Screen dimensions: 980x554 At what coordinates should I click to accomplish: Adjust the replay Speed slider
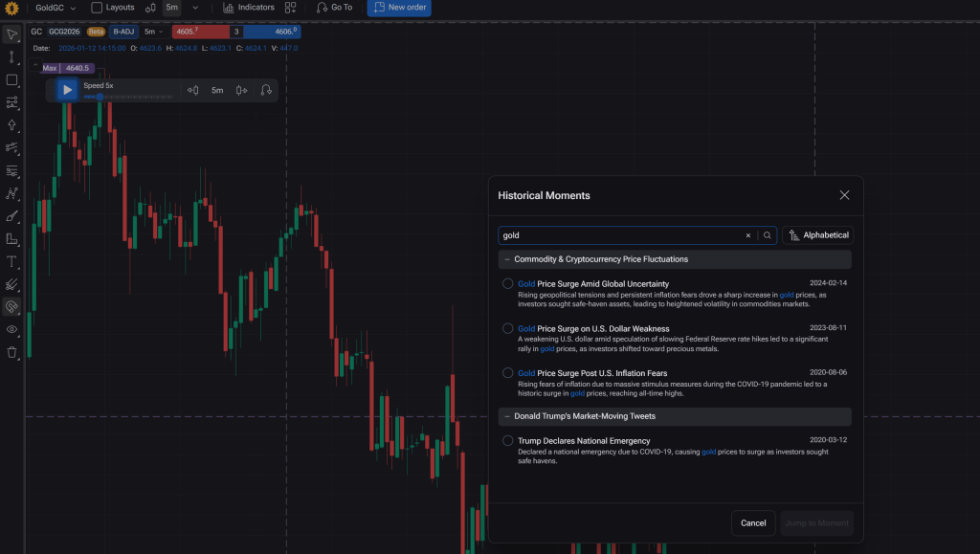[128, 97]
